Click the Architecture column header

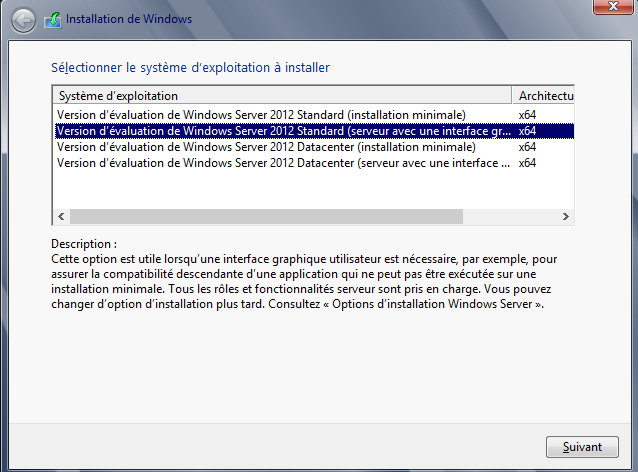tap(544, 96)
